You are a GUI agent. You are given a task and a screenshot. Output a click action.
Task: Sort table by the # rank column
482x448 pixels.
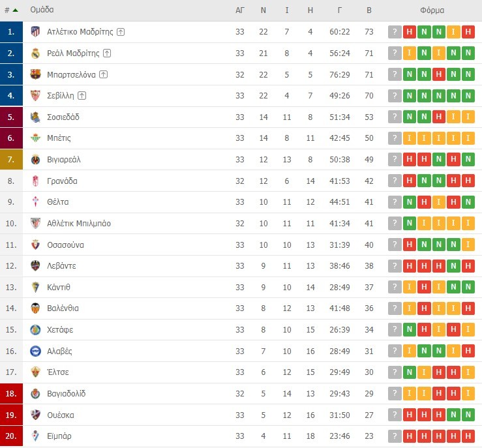(x=10, y=10)
